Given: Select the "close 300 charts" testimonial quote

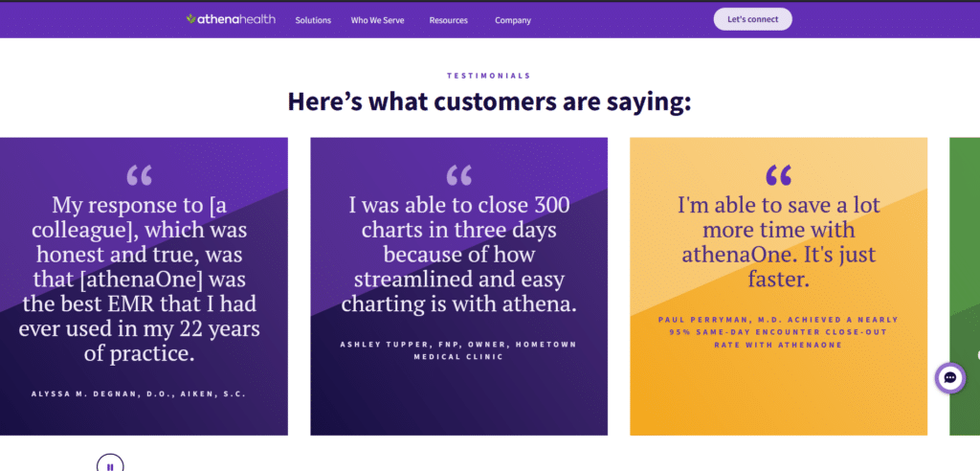Looking at the screenshot, I should point(458,256).
